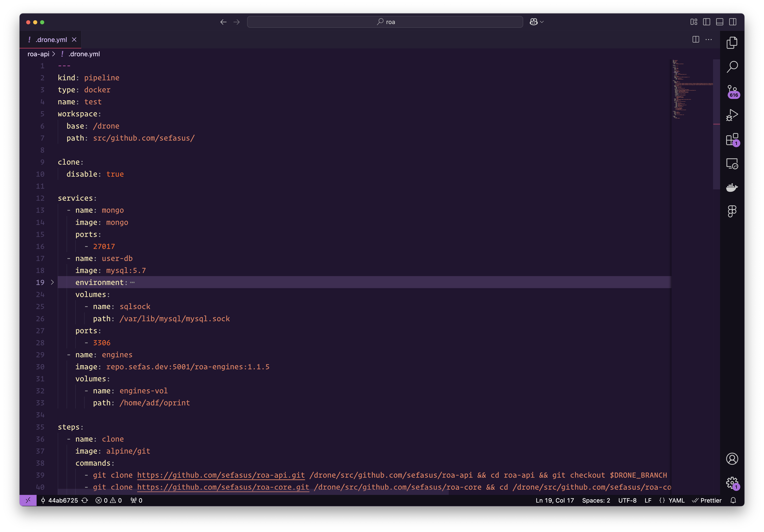Click 'mysql:5.7' image value

126,271
